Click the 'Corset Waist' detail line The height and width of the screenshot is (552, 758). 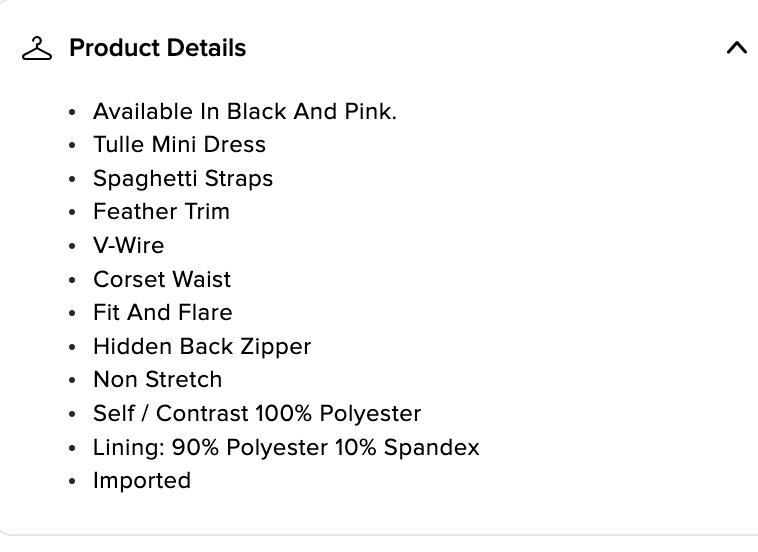161,279
